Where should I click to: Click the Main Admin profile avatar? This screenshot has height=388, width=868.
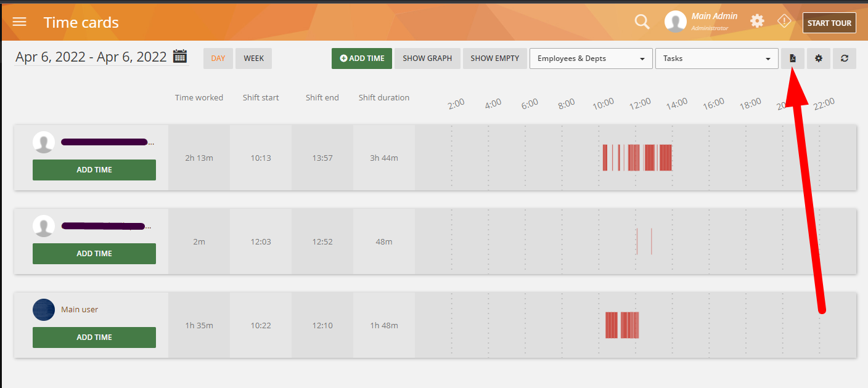(676, 22)
